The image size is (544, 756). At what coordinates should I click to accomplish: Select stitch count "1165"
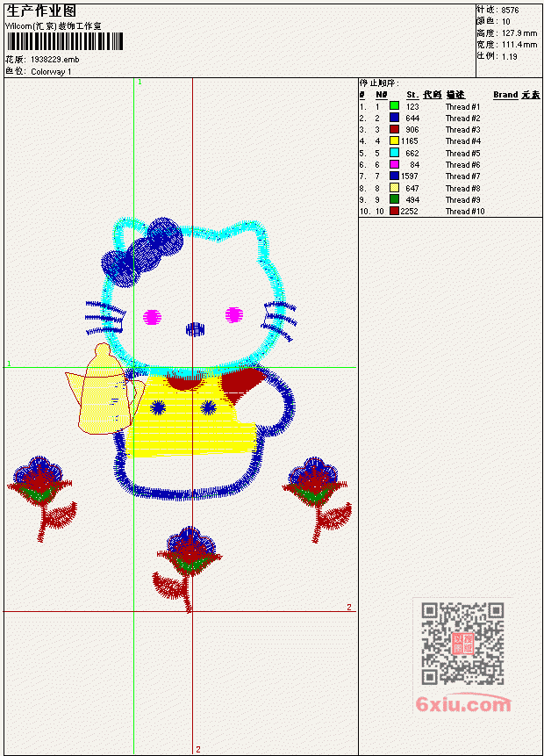[x=410, y=141]
